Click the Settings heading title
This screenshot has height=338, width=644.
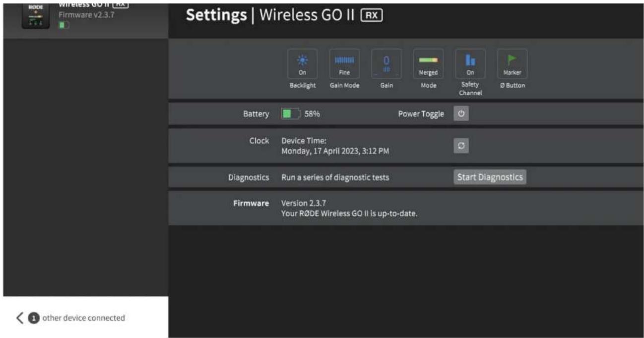pos(216,15)
